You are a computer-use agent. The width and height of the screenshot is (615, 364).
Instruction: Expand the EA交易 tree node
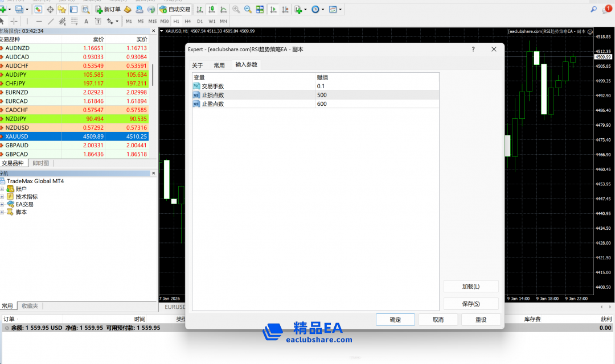click(x=2, y=204)
